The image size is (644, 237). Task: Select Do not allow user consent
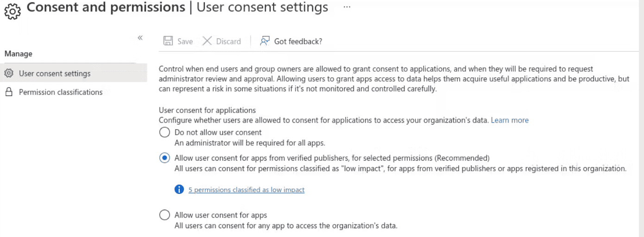point(164,132)
